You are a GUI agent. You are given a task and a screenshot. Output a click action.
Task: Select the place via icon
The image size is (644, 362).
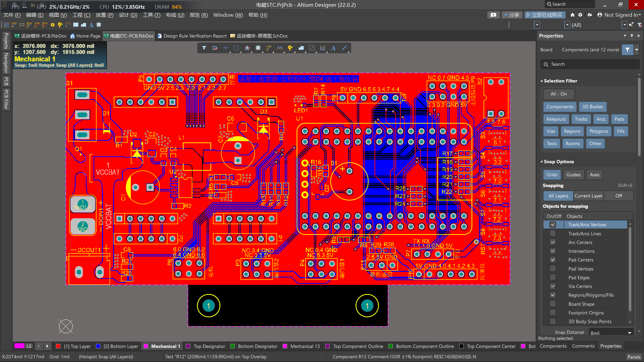[x=290, y=48]
